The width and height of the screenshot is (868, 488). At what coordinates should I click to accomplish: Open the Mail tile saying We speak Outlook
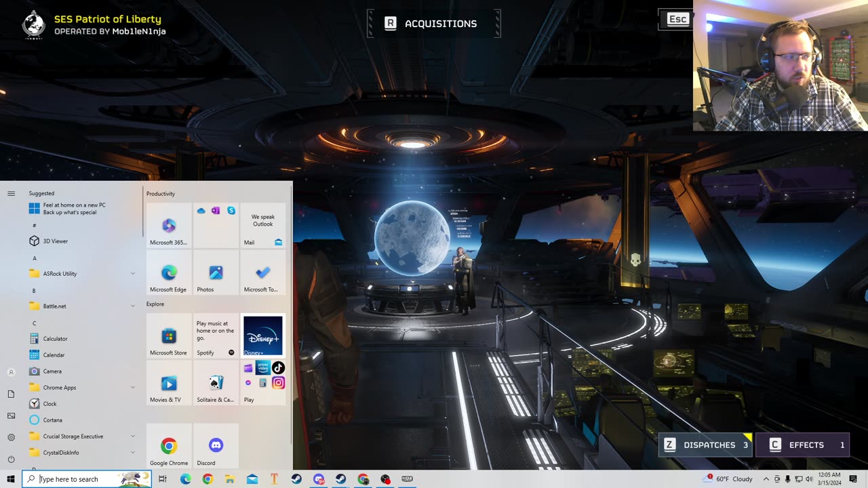click(x=262, y=225)
